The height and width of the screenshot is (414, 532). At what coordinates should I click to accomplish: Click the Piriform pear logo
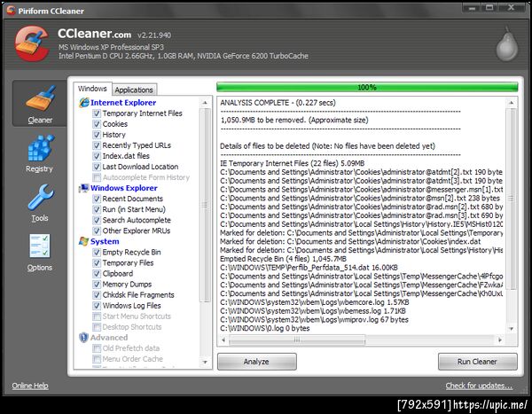[506, 43]
